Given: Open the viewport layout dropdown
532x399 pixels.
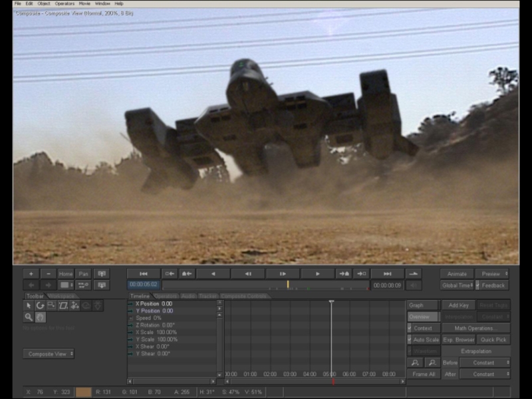Looking at the screenshot, I should click(x=66, y=285).
